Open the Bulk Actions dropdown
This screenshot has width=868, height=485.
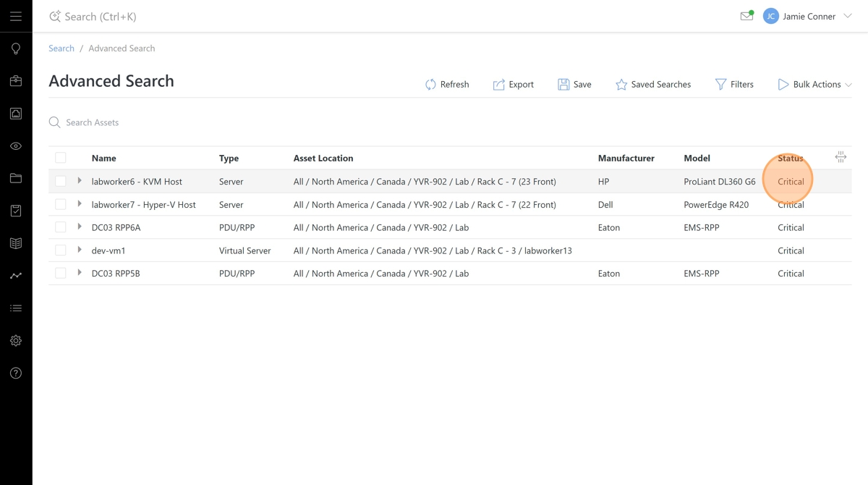814,85
